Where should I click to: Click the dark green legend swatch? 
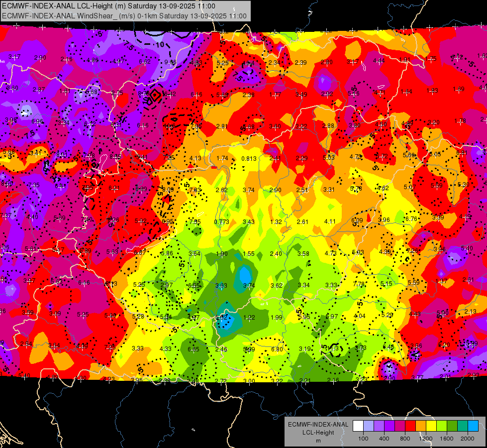click(452, 426)
